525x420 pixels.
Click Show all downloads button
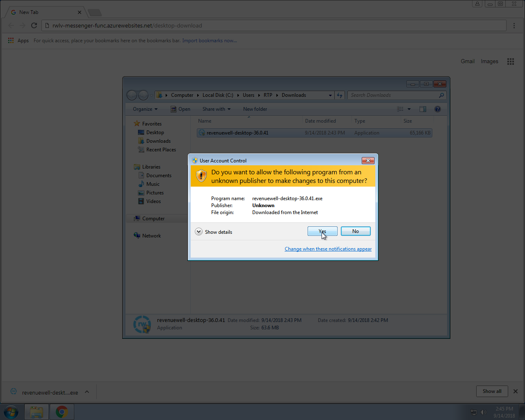(492, 391)
